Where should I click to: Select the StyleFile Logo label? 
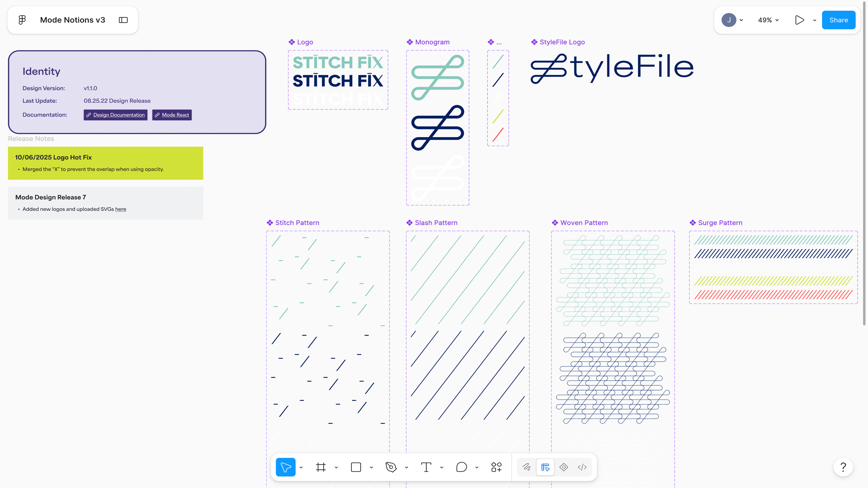click(x=558, y=42)
